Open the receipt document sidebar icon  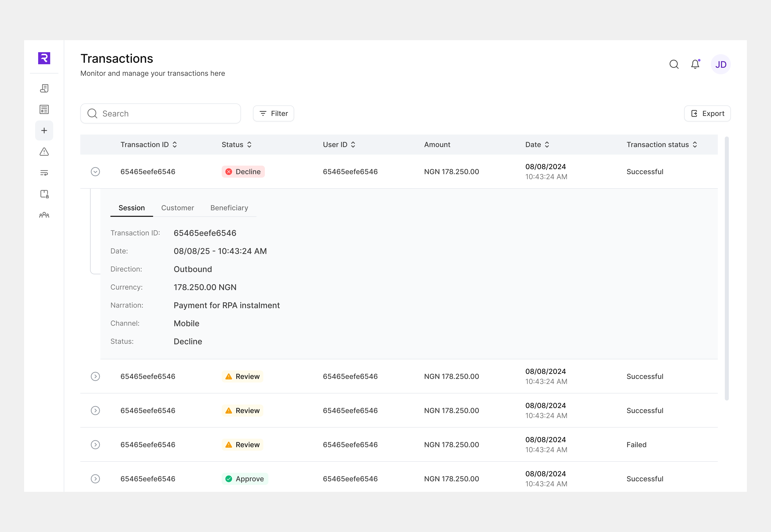tap(44, 88)
